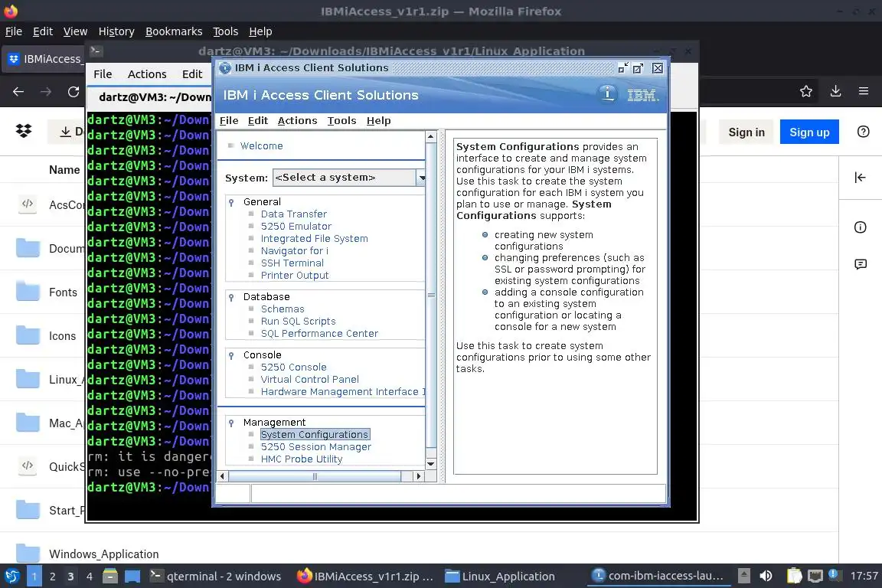The image size is (882, 588).
Task: Click the horizontal scrollbar thumb
Action: 315,476
